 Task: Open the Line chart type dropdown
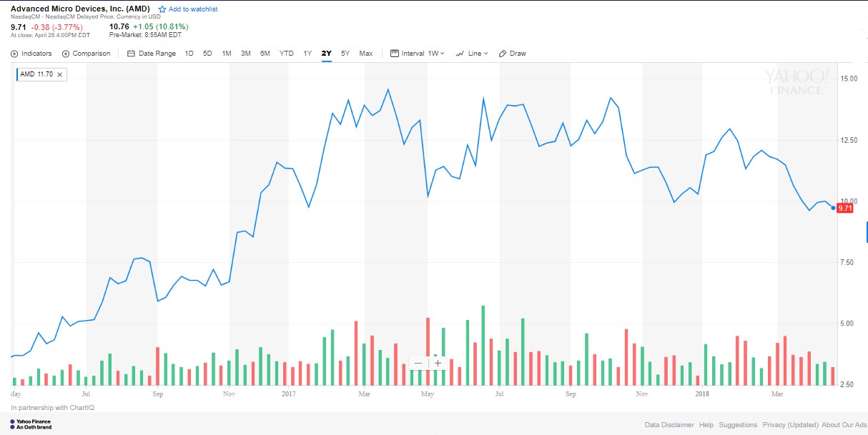click(472, 54)
